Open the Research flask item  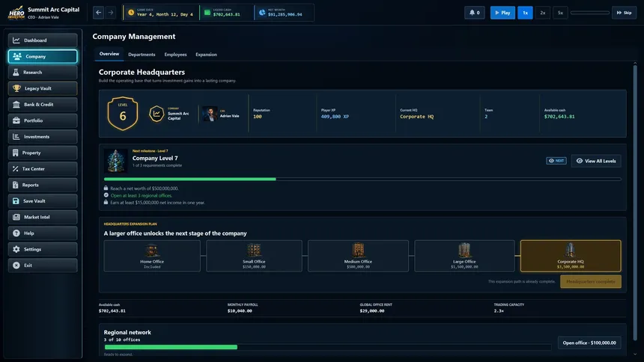point(42,73)
